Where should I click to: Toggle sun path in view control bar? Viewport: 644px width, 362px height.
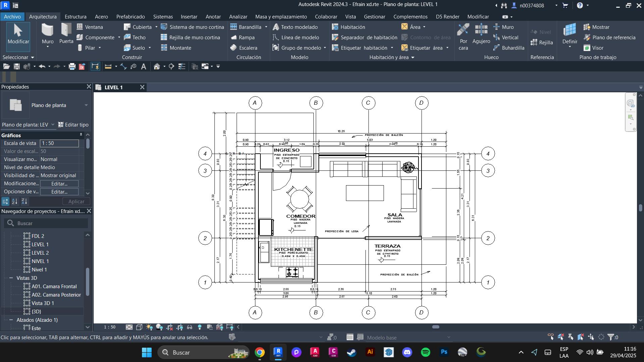click(x=149, y=327)
